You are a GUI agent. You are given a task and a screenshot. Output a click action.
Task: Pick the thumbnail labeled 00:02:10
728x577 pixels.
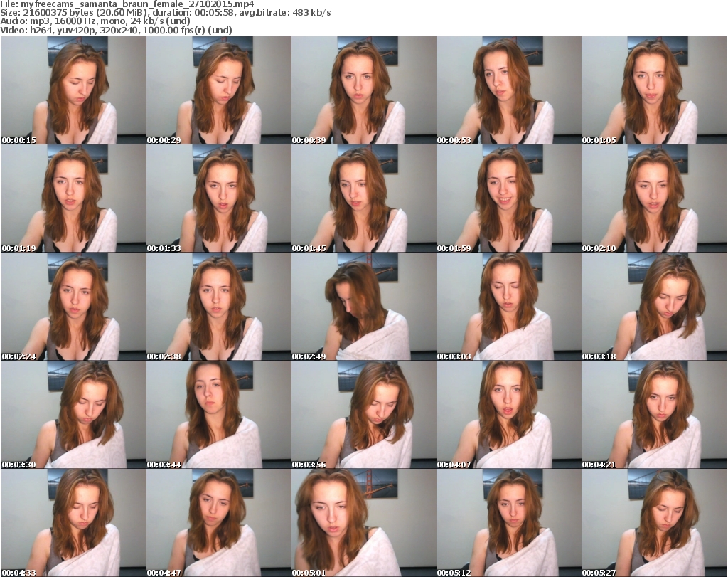click(653, 198)
